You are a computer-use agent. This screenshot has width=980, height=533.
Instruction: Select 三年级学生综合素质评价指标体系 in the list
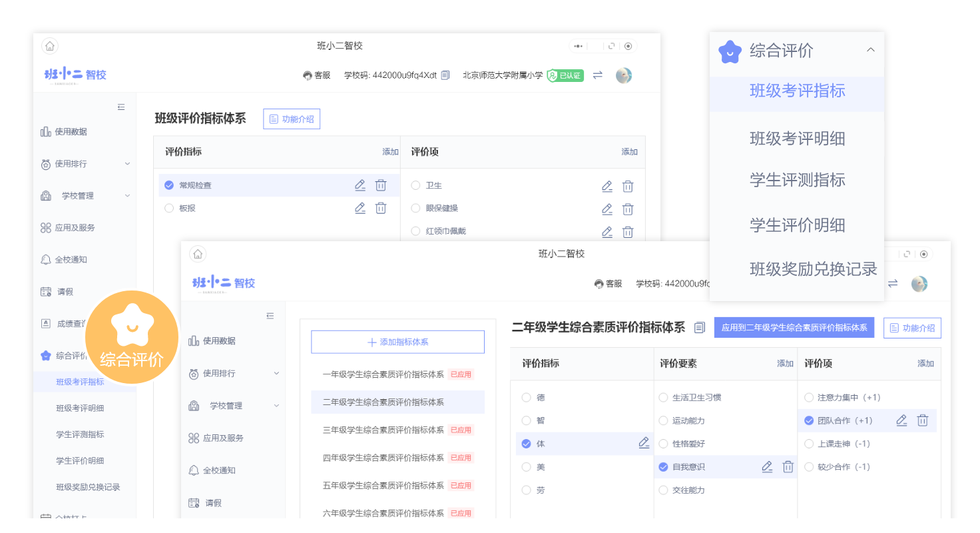pos(383,430)
